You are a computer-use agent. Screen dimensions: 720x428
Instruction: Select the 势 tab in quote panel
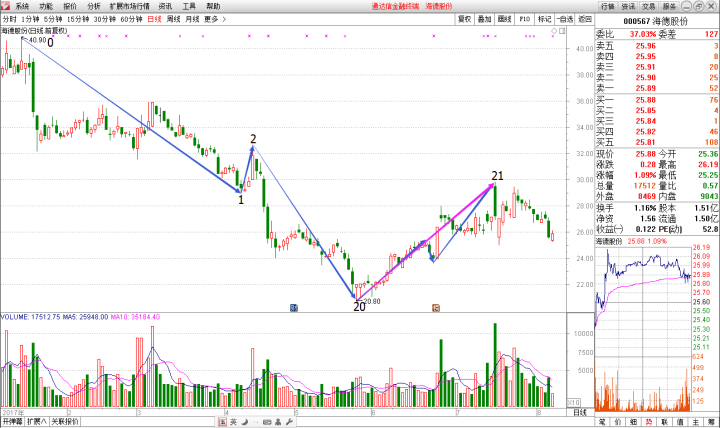click(649, 422)
